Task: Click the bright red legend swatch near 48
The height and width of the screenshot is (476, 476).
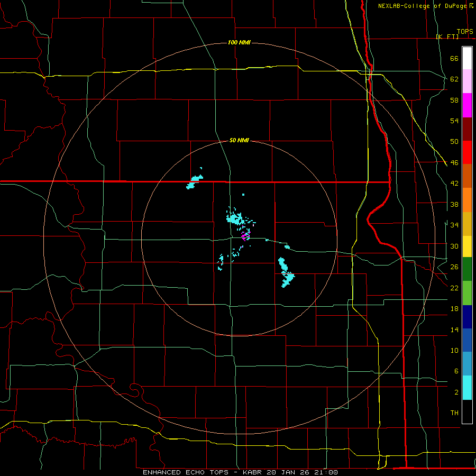Action: pos(467,152)
